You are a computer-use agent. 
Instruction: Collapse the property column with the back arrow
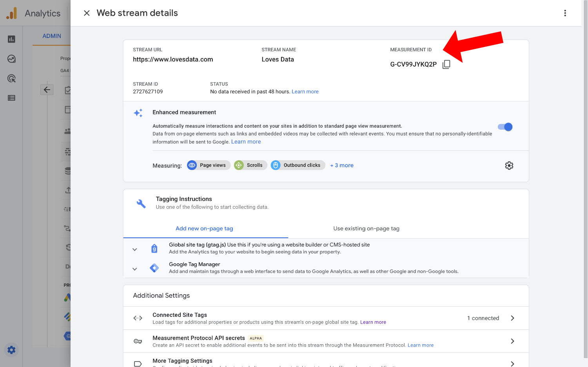point(47,89)
